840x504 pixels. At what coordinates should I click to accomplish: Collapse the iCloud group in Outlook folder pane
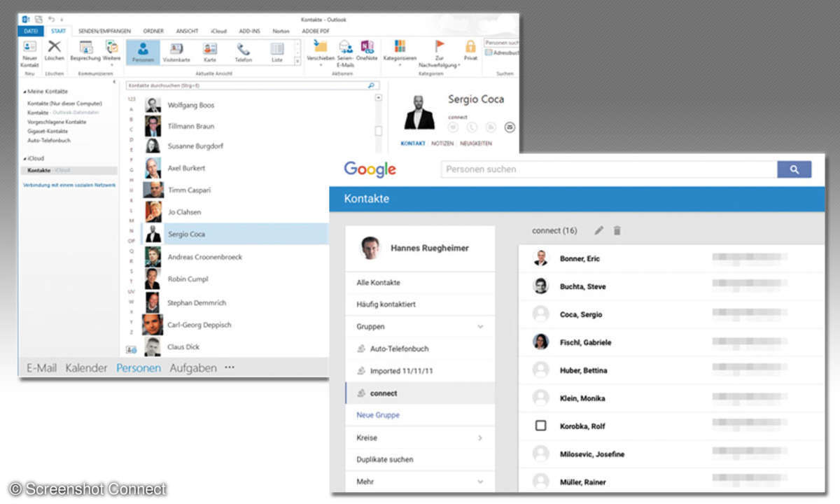tap(24, 159)
